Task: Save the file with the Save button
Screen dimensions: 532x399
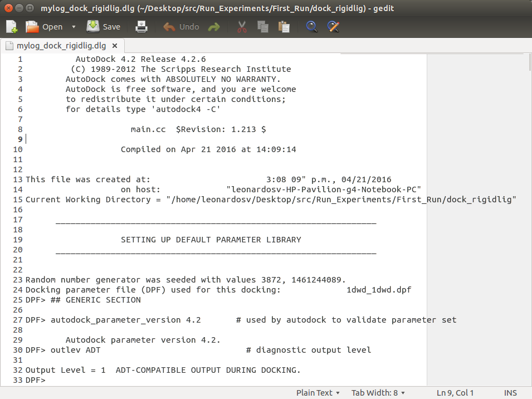Action: click(x=104, y=26)
